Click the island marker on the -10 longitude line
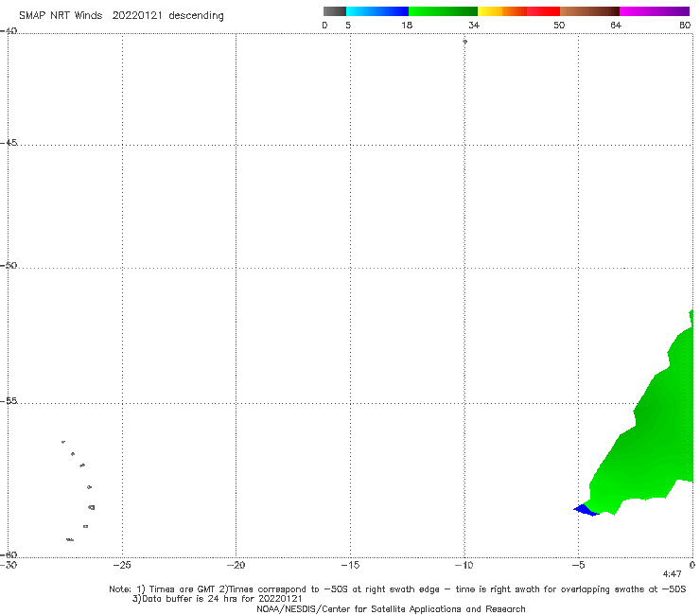Viewport: 700px width, 615px height. click(464, 42)
